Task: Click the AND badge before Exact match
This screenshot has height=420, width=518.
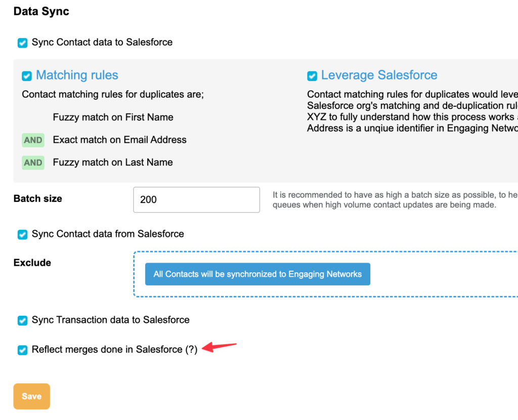Action: click(33, 140)
